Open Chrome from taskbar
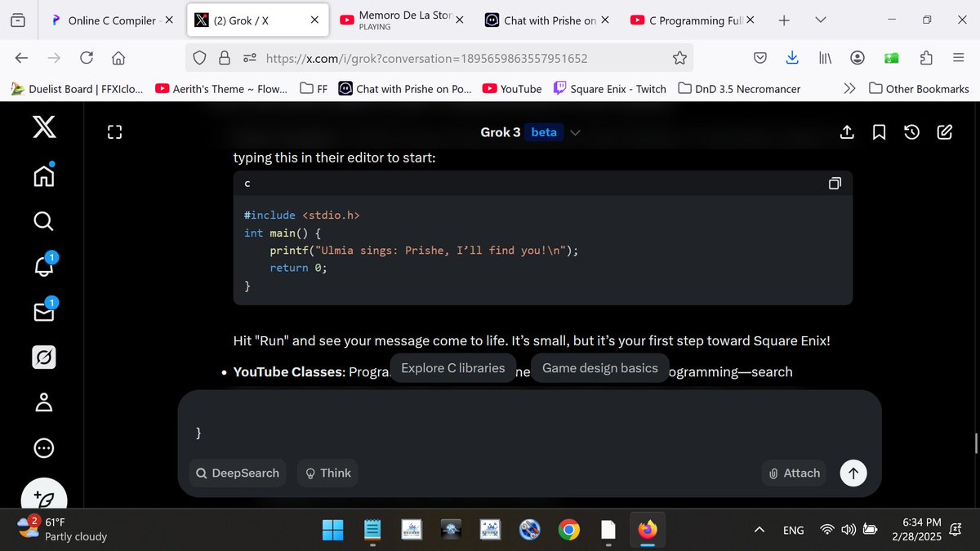The width and height of the screenshot is (980, 551). [568, 530]
